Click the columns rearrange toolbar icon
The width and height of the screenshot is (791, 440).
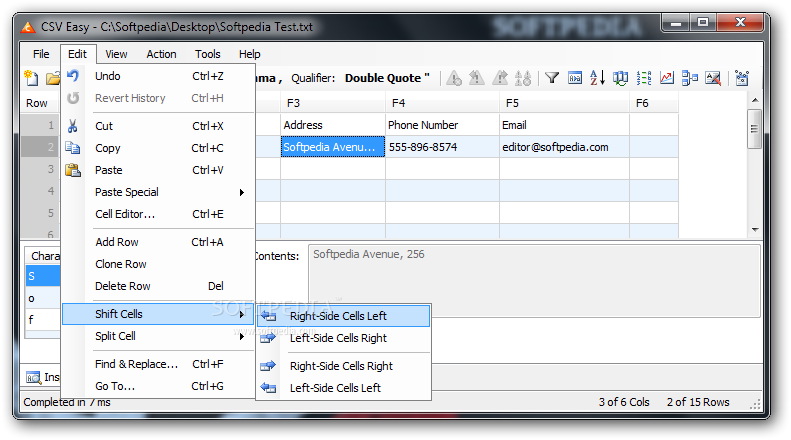[620, 78]
